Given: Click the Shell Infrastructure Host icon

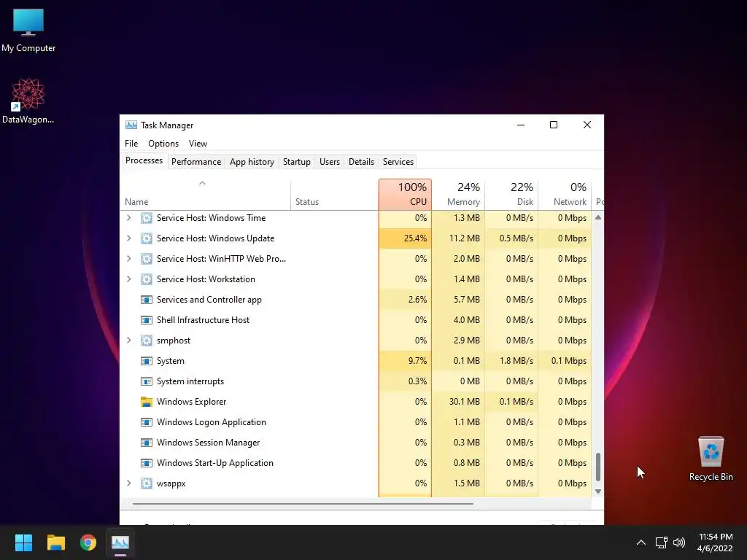Looking at the screenshot, I should pos(146,321).
